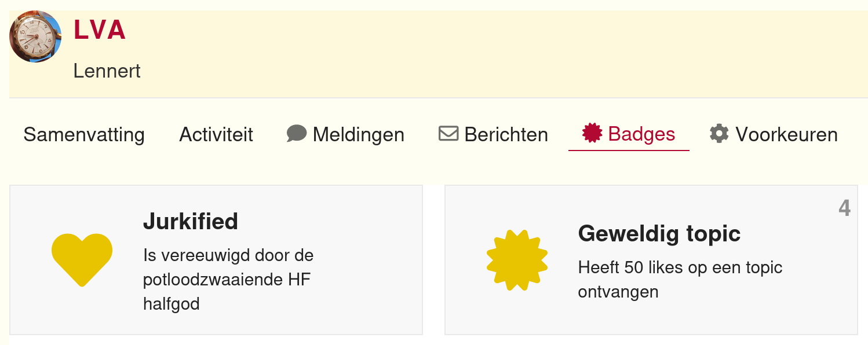The height and width of the screenshot is (345, 868).
Task: Select the Lennert display name text
Action: [x=107, y=71]
